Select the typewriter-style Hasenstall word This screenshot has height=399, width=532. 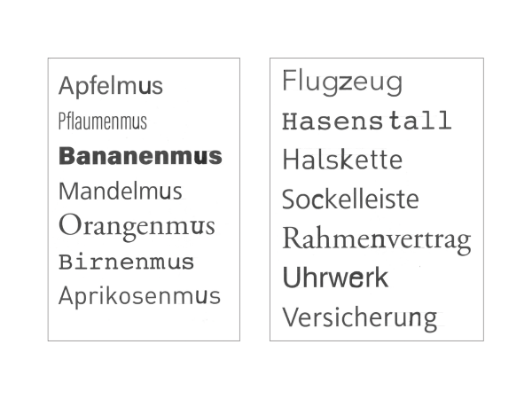tap(367, 121)
